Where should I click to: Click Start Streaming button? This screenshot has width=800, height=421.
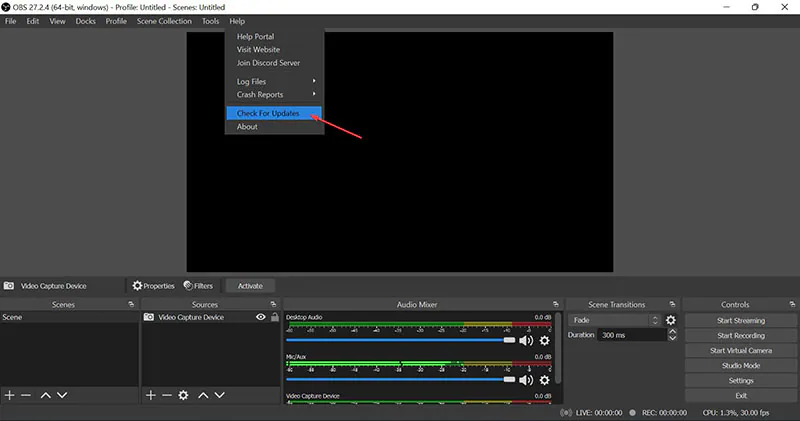point(741,320)
